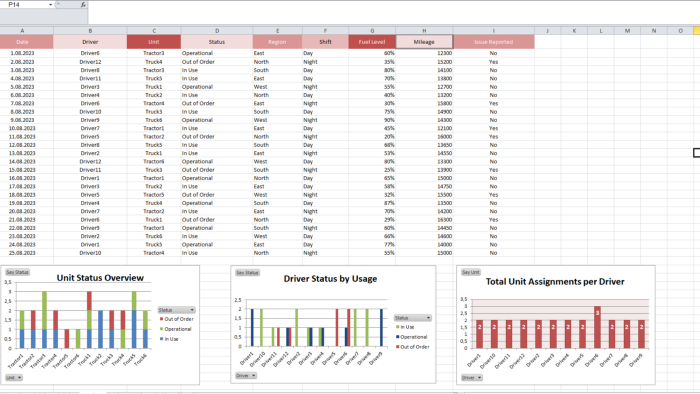Select the Unit header cell
700x394 pixels.
pos(154,42)
